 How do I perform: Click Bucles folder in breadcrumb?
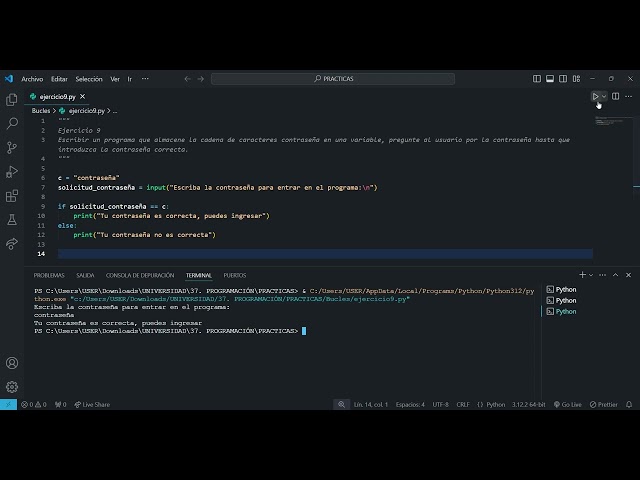(41, 111)
